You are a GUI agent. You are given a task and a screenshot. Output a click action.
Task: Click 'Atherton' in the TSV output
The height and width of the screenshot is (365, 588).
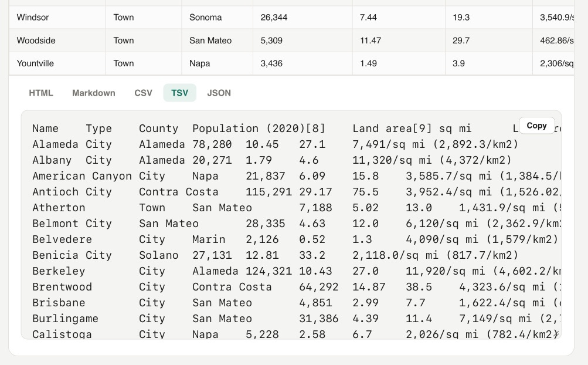(59, 208)
